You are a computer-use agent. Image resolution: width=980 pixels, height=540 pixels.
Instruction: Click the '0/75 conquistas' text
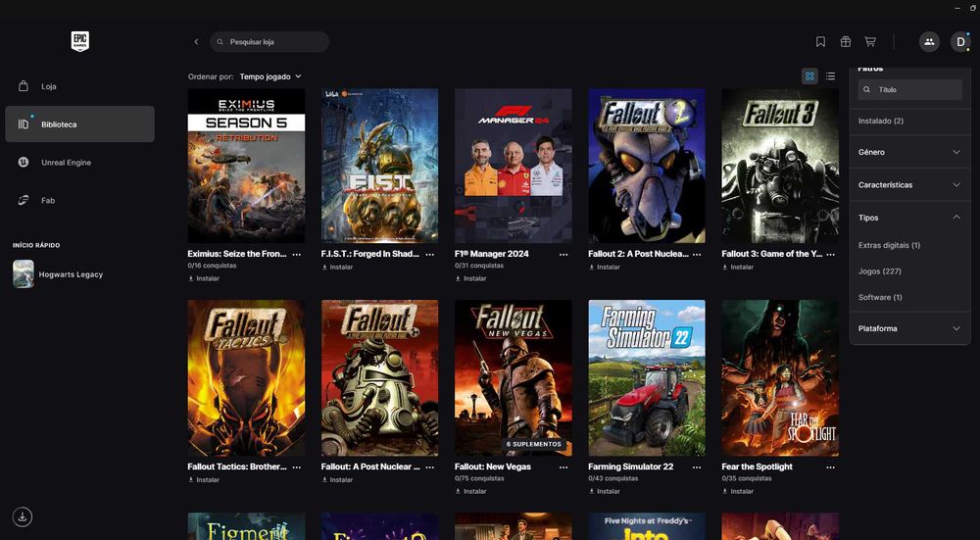point(479,479)
